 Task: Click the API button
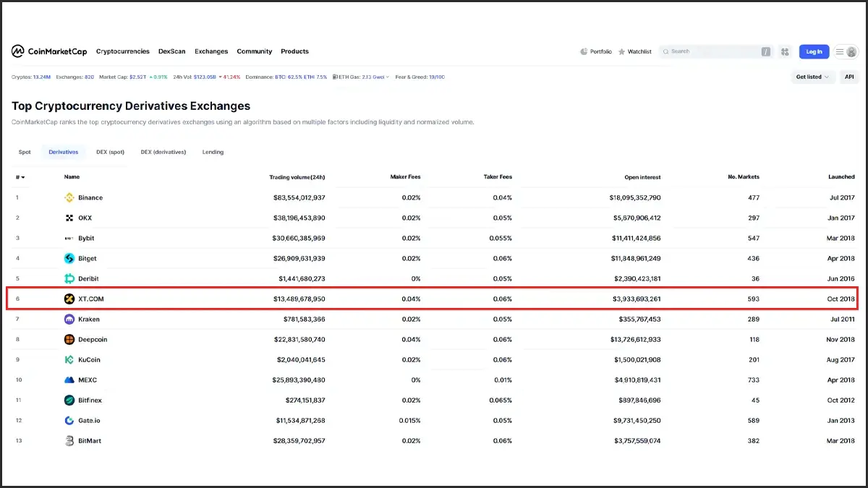[x=849, y=77]
